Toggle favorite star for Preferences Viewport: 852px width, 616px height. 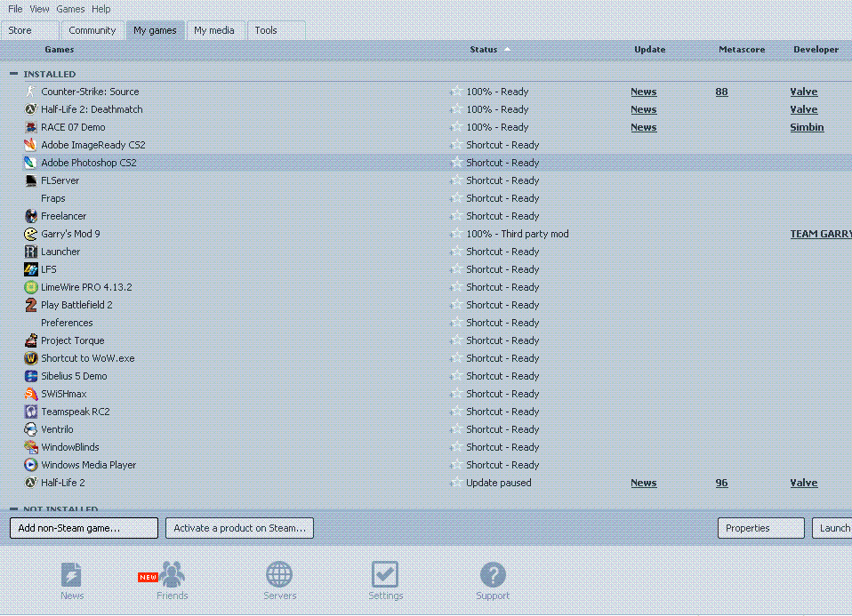click(456, 322)
